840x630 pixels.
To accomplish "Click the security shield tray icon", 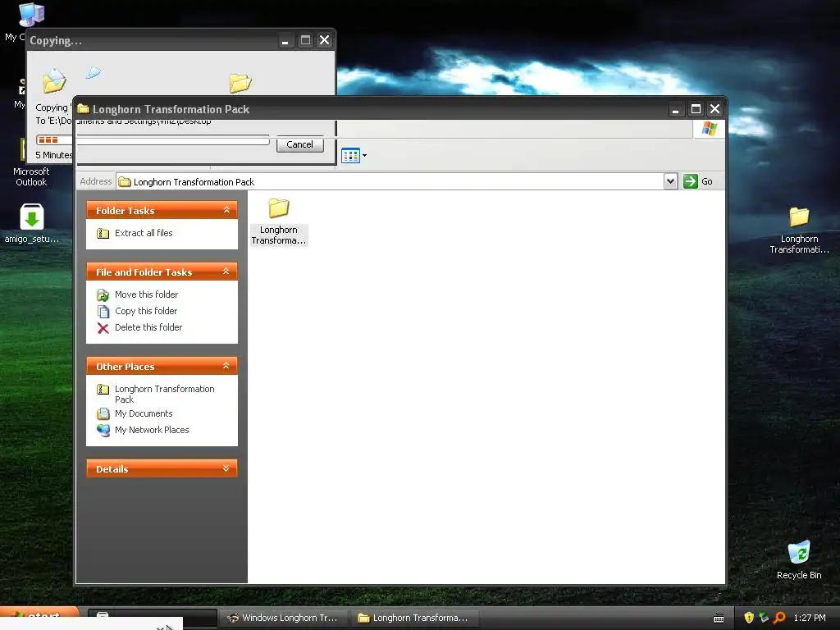I will coord(749,618).
